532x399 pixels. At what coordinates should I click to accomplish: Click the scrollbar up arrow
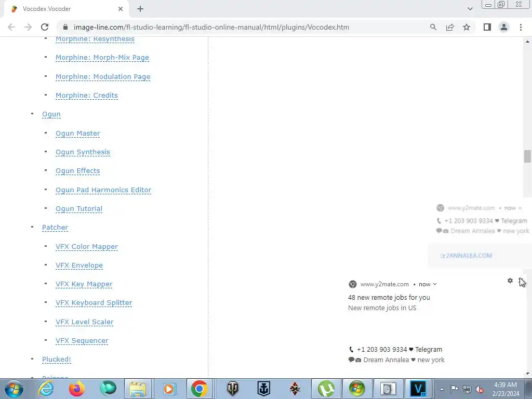coord(527,42)
